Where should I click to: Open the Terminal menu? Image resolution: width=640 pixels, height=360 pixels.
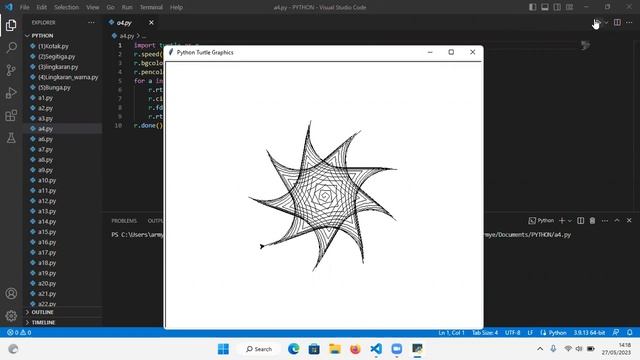151,7
